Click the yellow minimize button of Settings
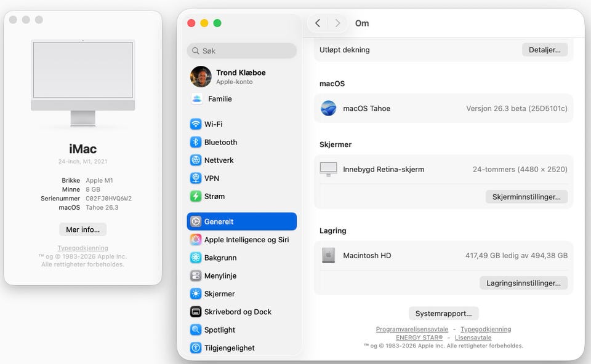Screen dimensions: 591x364 pos(204,23)
